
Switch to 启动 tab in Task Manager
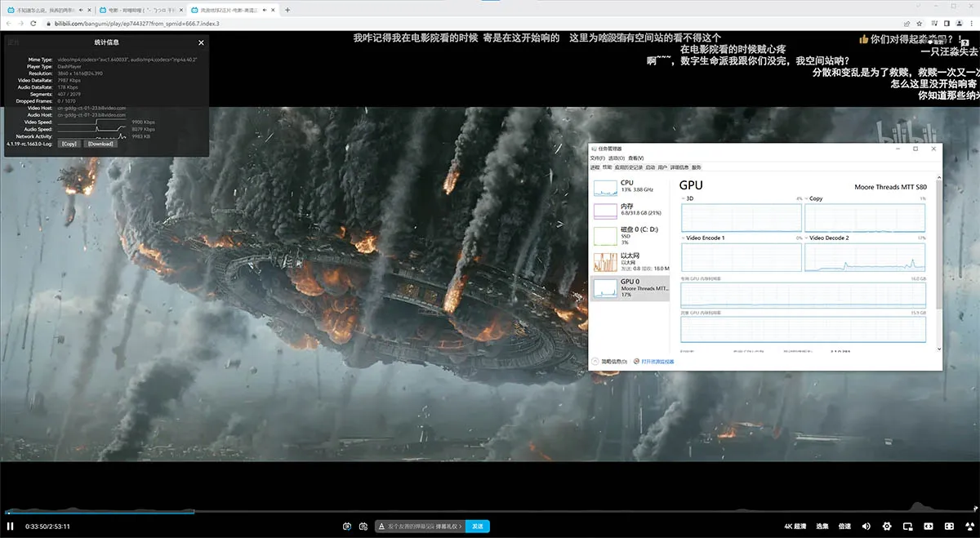pos(650,167)
